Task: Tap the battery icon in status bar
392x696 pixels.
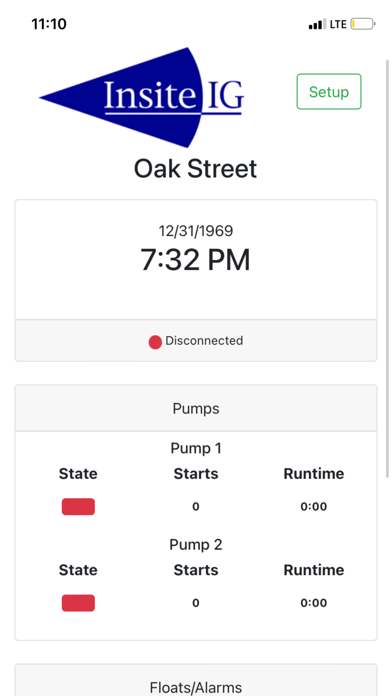Action: [363, 24]
